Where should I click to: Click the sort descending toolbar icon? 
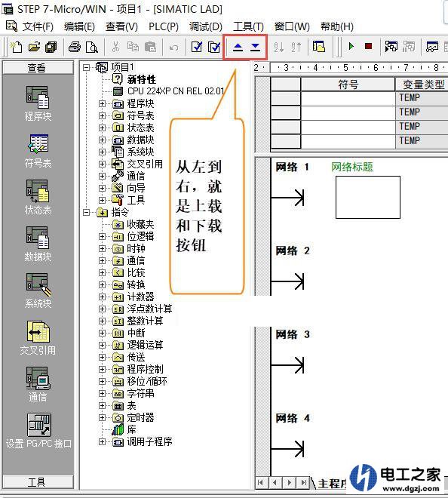click(x=296, y=48)
